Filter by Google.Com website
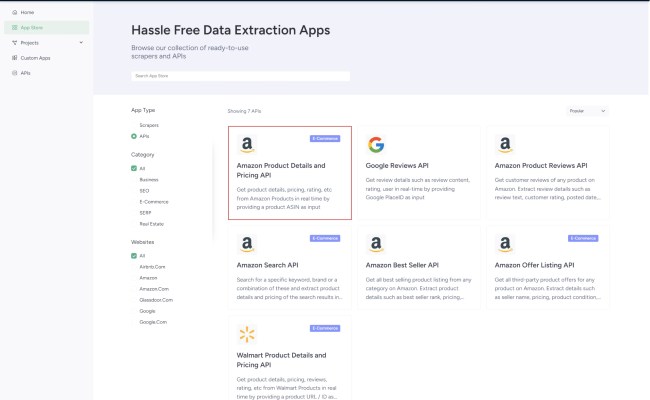 (153, 322)
